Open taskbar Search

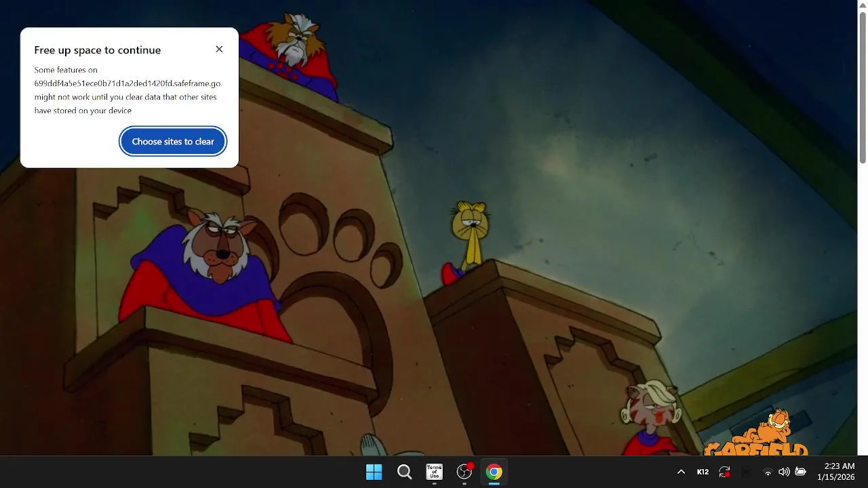pos(404,472)
